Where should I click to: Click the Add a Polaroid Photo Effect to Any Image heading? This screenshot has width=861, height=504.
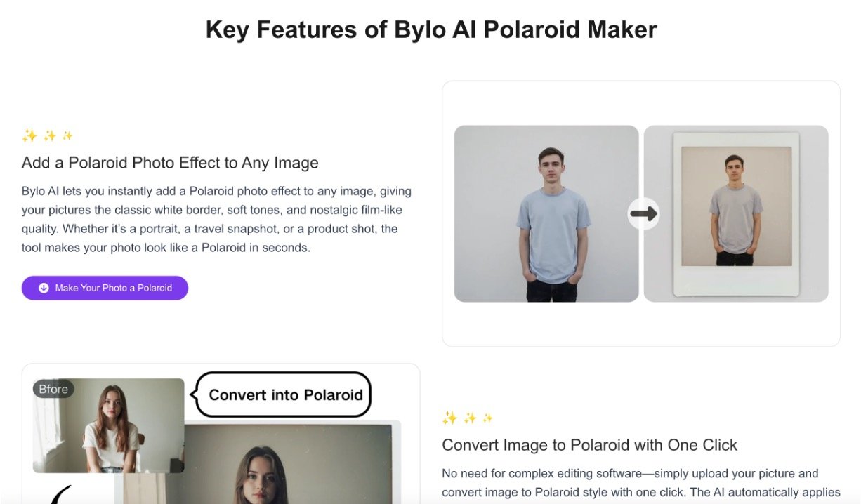(x=170, y=163)
